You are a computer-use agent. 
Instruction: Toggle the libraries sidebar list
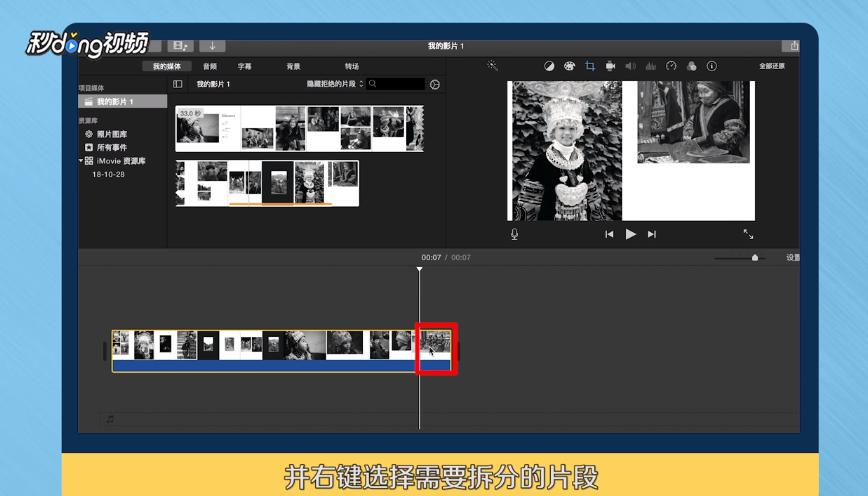[x=178, y=84]
